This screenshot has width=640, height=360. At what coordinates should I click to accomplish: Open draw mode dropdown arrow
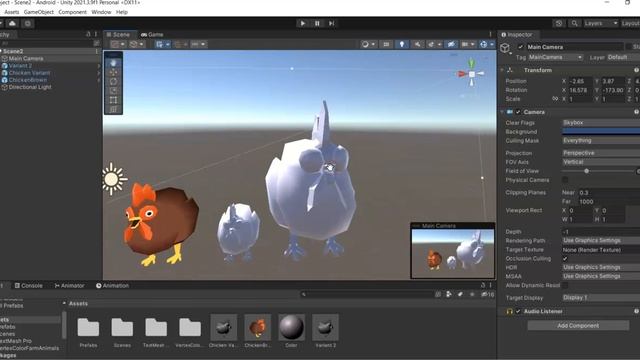click(373, 44)
